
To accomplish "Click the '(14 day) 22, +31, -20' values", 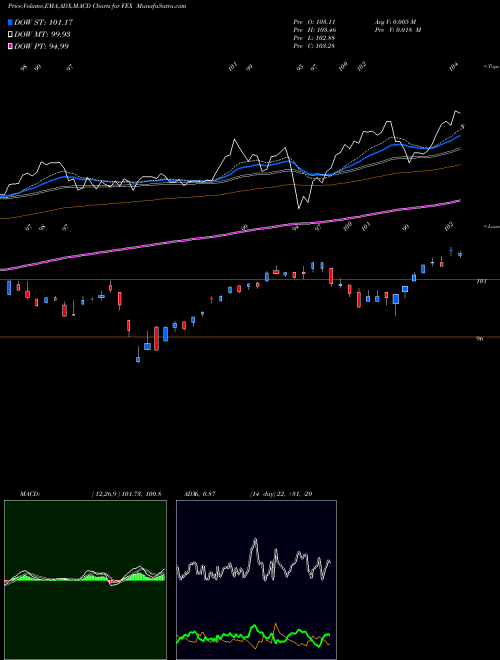I will pos(281,494).
